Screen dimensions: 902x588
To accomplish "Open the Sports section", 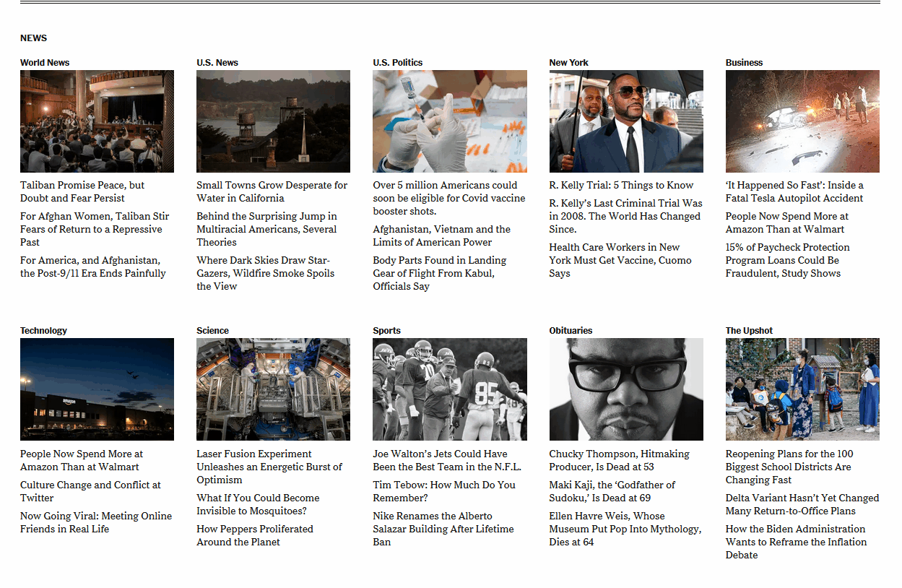I will [x=386, y=330].
